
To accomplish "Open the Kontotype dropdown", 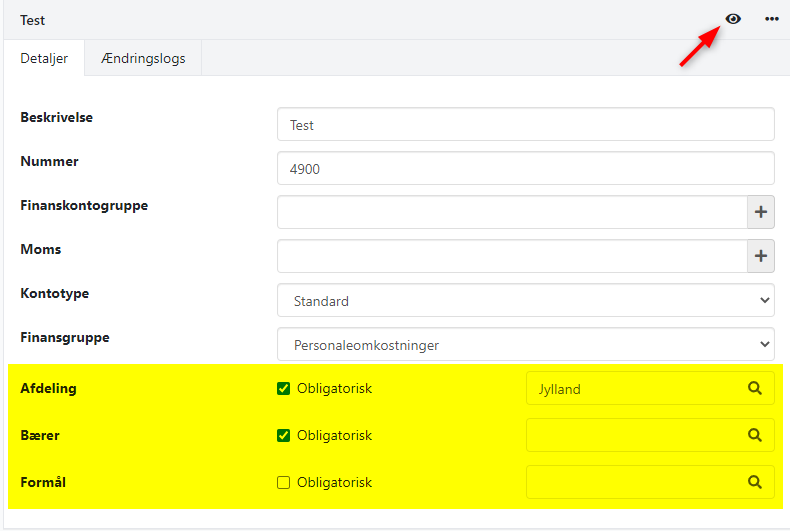I will (525, 300).
